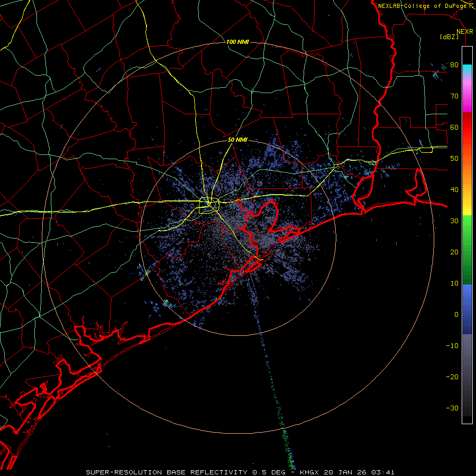Select the 80 value on the dBZ scale

pos(454,65)
